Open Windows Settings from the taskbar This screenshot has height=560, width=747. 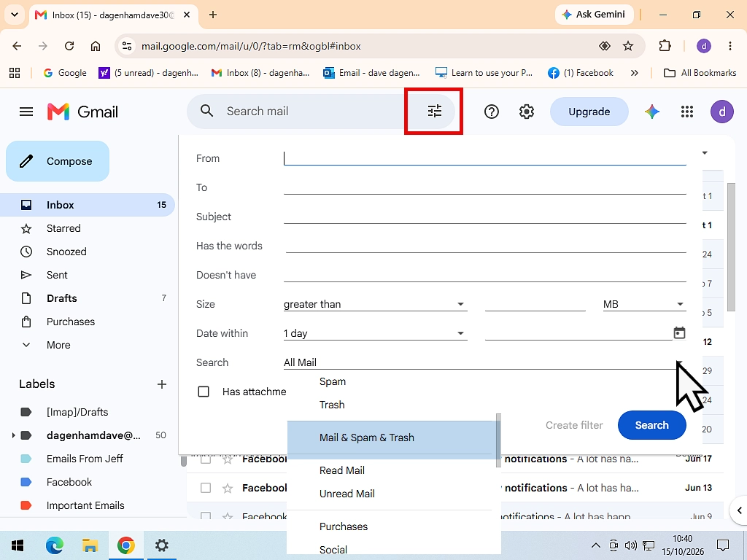click(x=162, y=545)
